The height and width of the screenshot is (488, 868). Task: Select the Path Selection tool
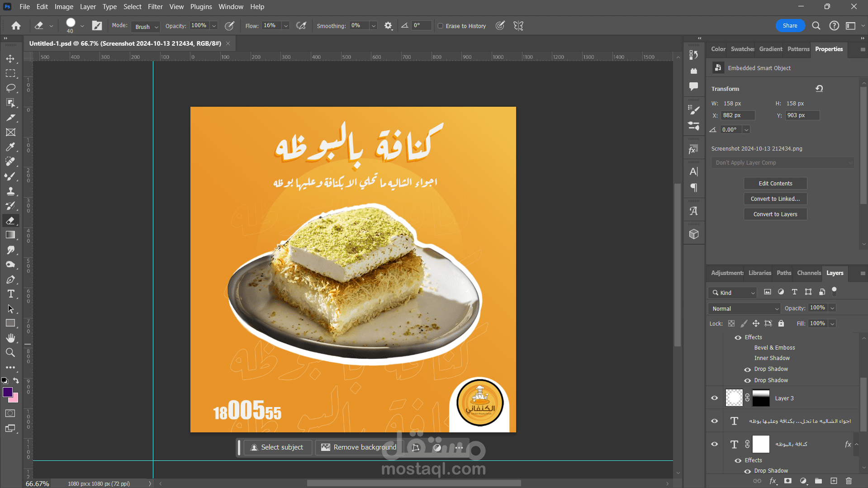(x=10, y=309)
